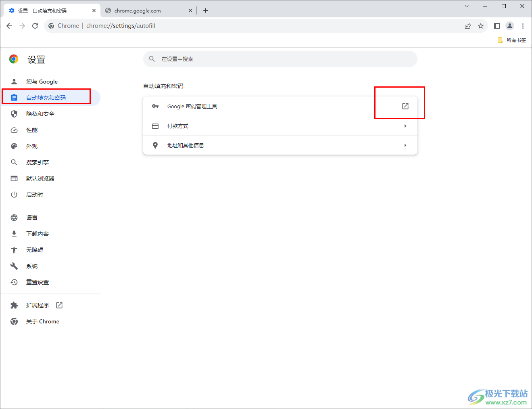The image size is (532, 409).
Task: Click the browser Back arrow
Action: point(9,26)
